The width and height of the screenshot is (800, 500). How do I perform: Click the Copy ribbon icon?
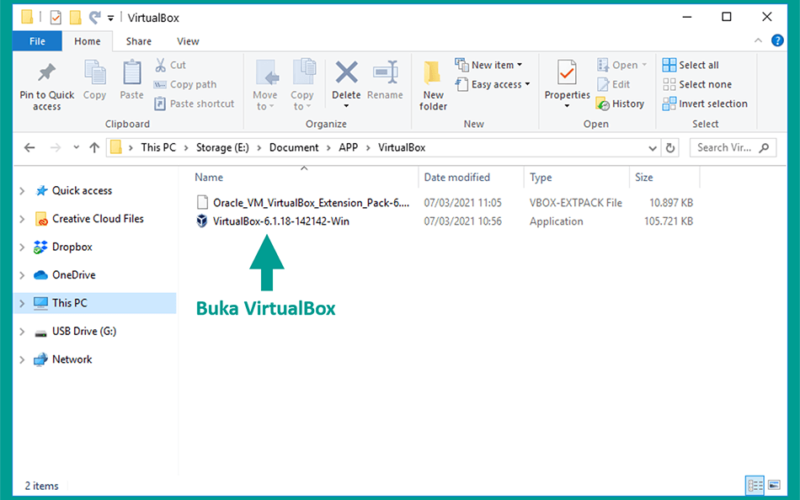(94, 72)
